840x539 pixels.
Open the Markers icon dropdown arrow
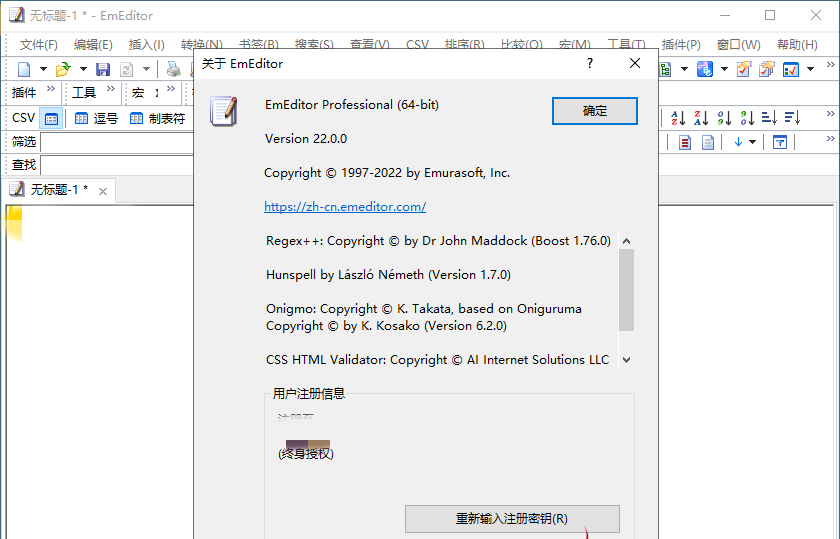(x=724, y=69)
